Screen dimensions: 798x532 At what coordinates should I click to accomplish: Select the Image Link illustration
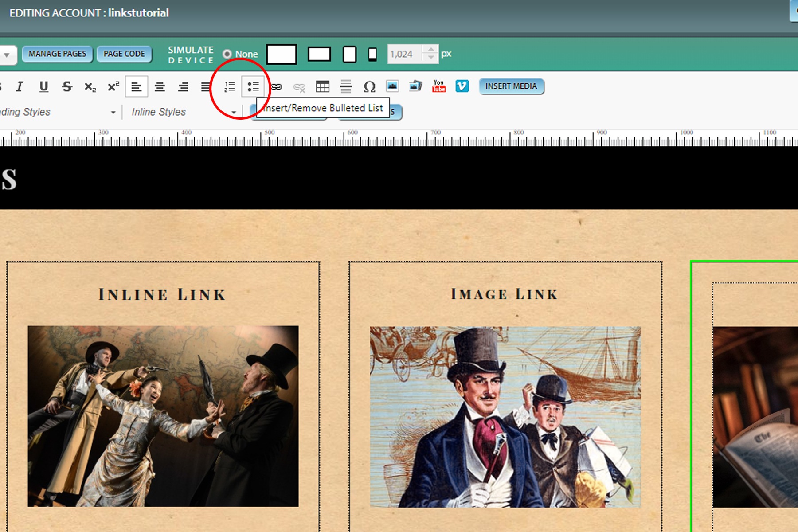click(x=505, y=417)
